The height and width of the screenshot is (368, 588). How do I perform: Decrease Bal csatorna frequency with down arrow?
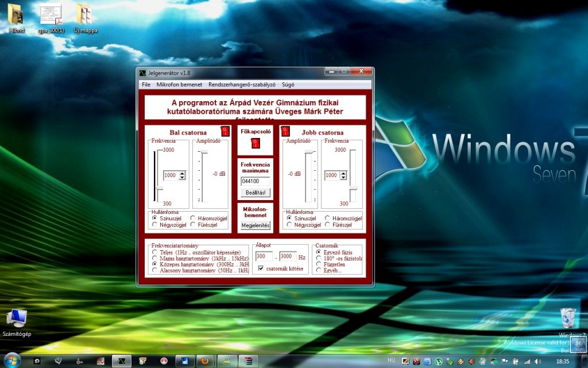click(x=182, y=178)
